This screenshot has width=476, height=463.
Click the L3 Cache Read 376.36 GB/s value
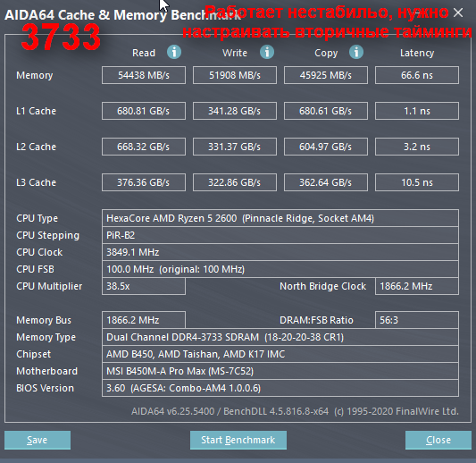(144, 182)
